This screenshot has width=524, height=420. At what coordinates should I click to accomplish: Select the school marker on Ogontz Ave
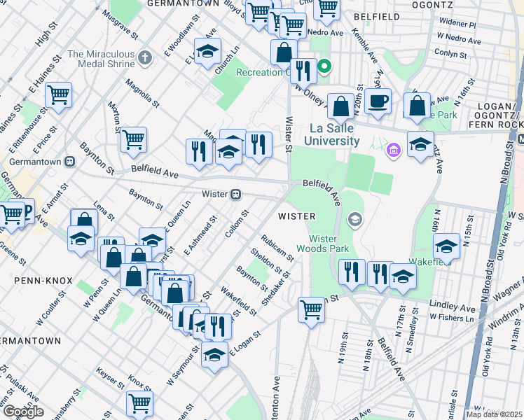(x=421, y=146)
